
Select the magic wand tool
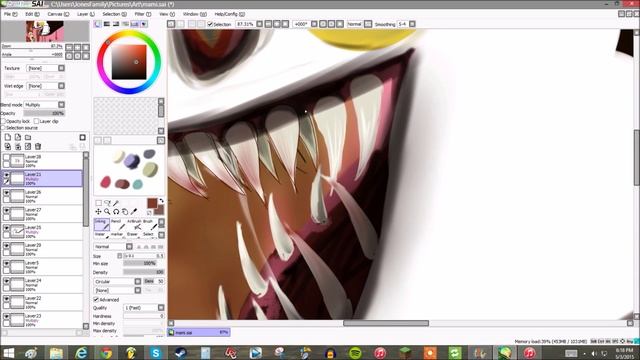[116, 203]
